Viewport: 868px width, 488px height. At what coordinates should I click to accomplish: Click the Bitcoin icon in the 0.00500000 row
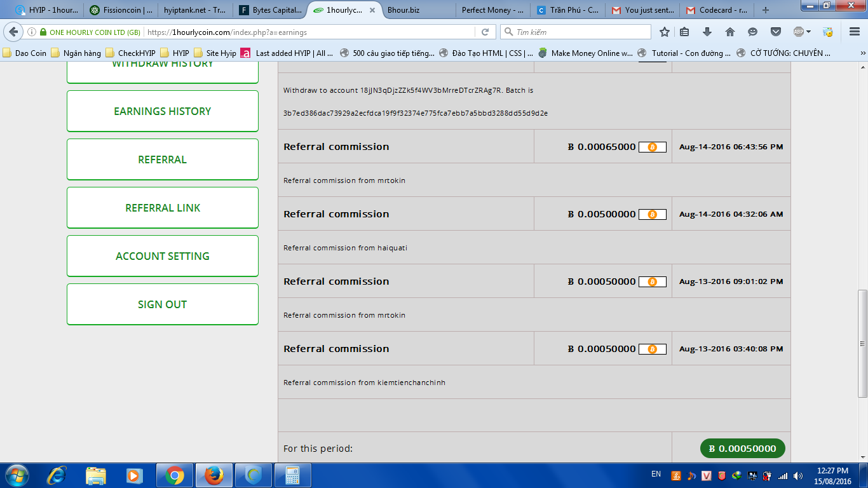652,214
